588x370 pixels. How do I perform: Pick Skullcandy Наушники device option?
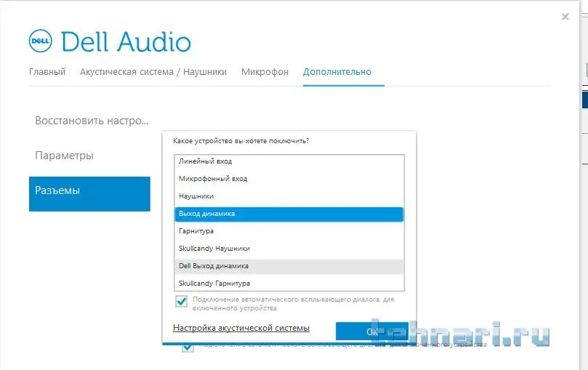coord(289,249)
